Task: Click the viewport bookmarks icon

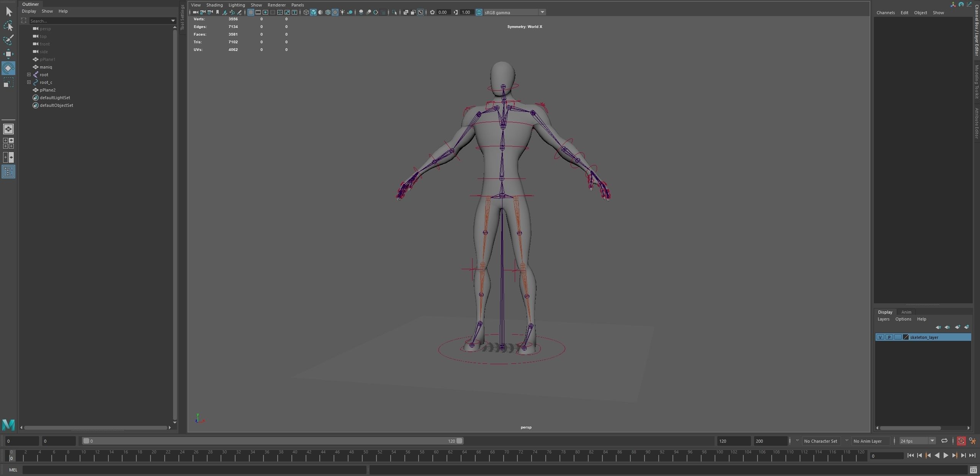Action: click(x=218, y=12)
